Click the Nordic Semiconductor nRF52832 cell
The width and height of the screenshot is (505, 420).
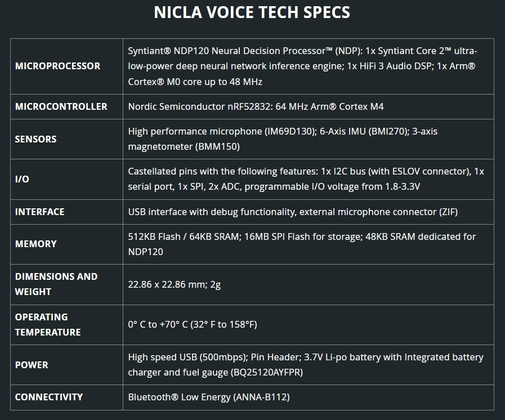(x=256, y=106)
